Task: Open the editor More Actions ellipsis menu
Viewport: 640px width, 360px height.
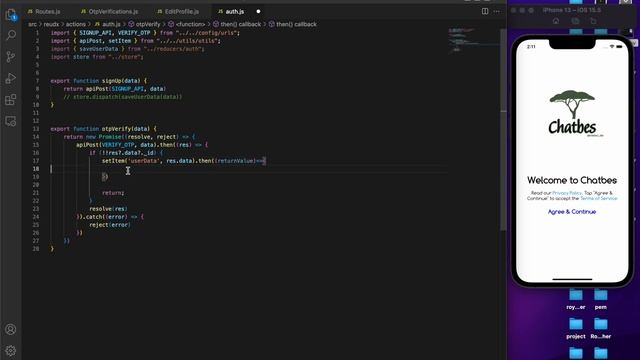Action: (496, 11)
